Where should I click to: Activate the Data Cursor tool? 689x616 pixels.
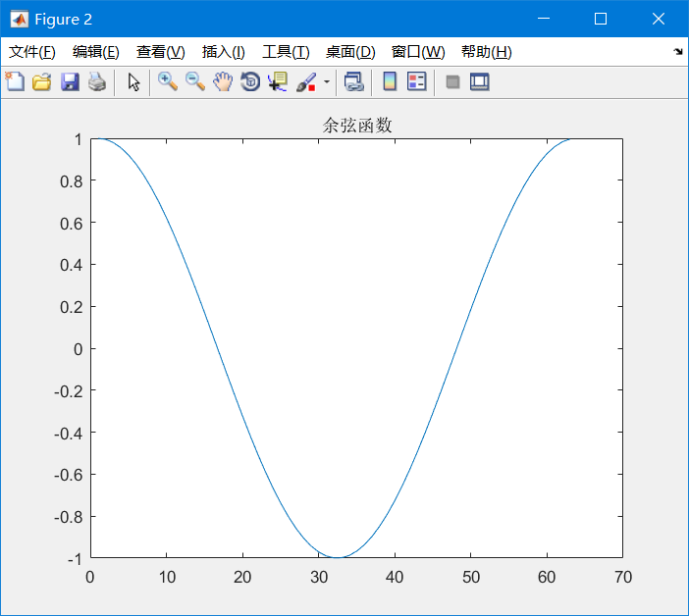[x=278, y=81]
